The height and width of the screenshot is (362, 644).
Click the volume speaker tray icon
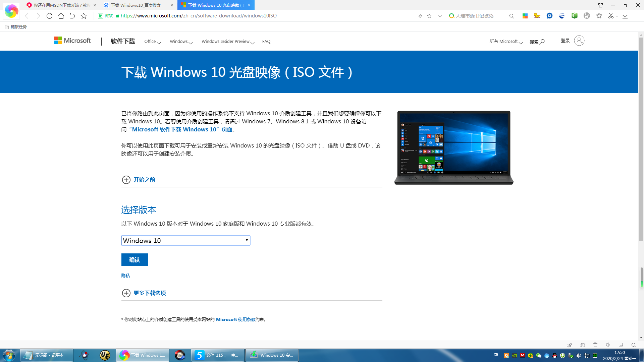[x=579, y=356]
